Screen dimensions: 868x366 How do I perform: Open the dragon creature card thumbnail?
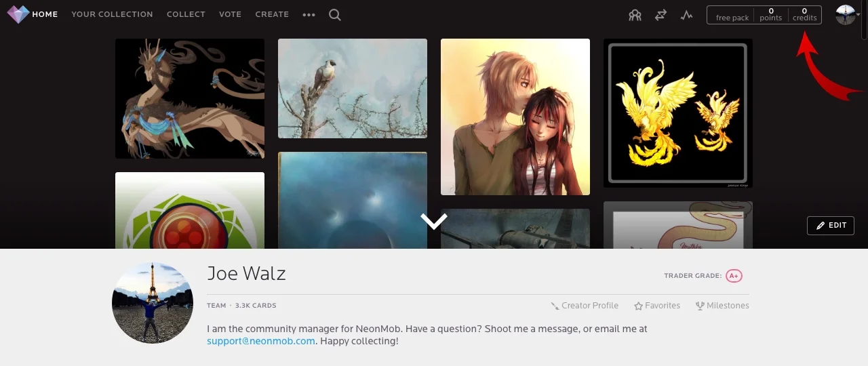coord(190,98)
